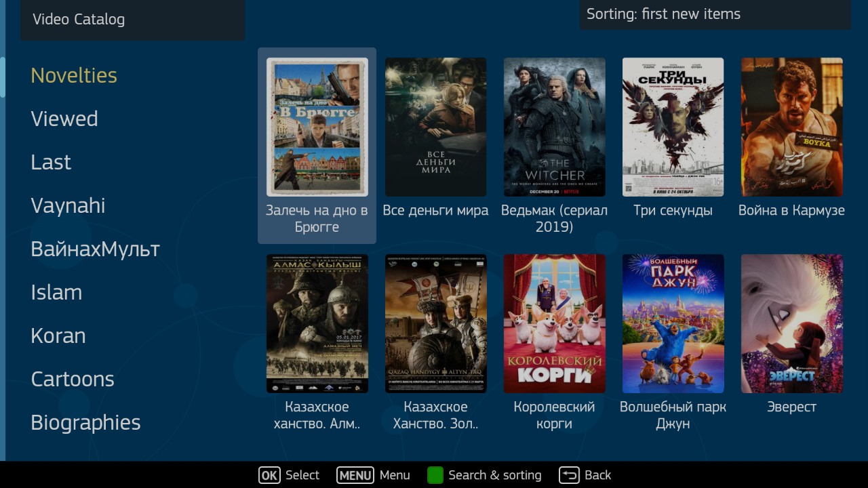
Task: Open the Biographies category
Action: pyautogui.click(x=85, y=422)
